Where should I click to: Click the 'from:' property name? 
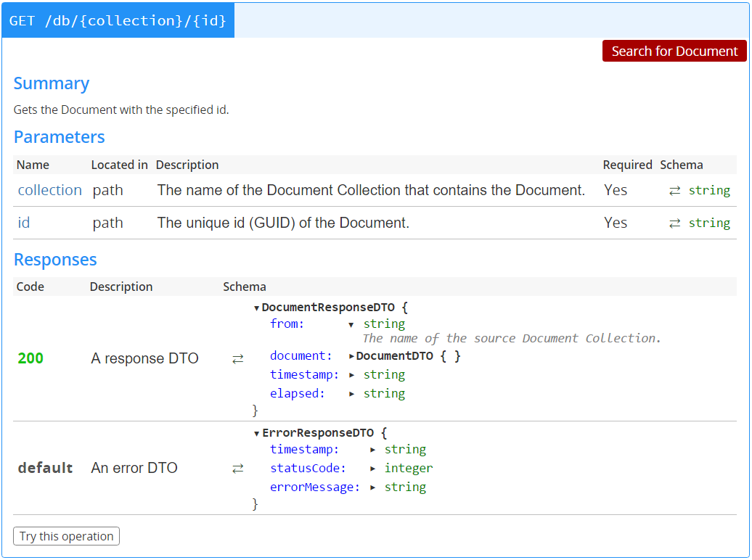(287, 324)
